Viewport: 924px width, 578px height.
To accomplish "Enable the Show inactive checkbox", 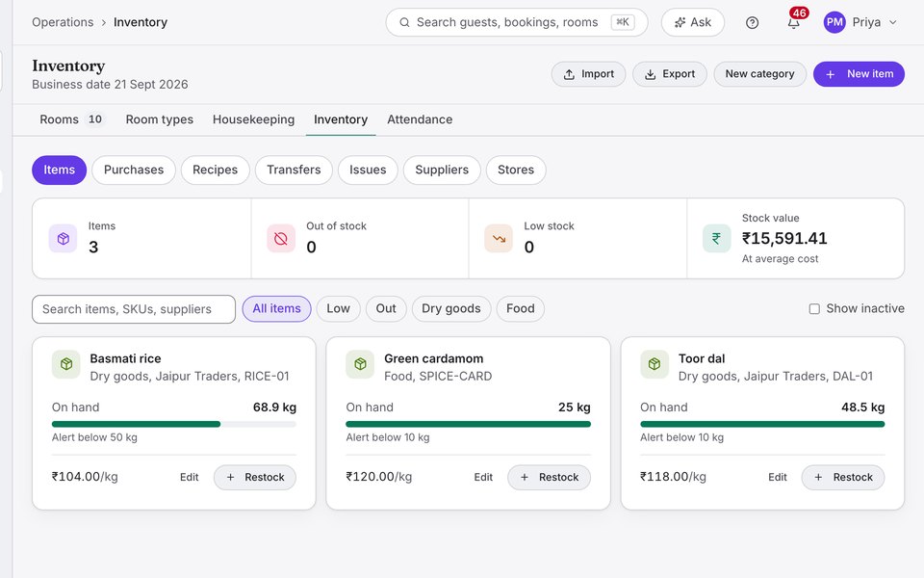I will click(x=814, y=309).
